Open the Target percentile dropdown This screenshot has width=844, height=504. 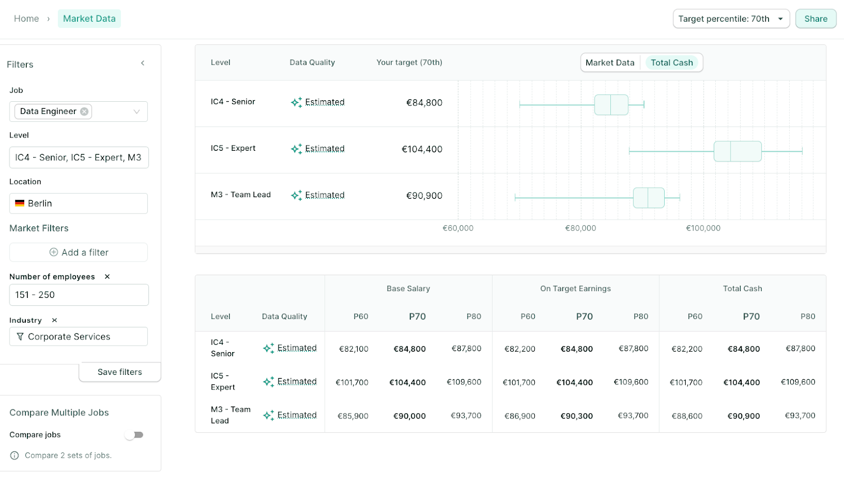click(x=731, y=18)
